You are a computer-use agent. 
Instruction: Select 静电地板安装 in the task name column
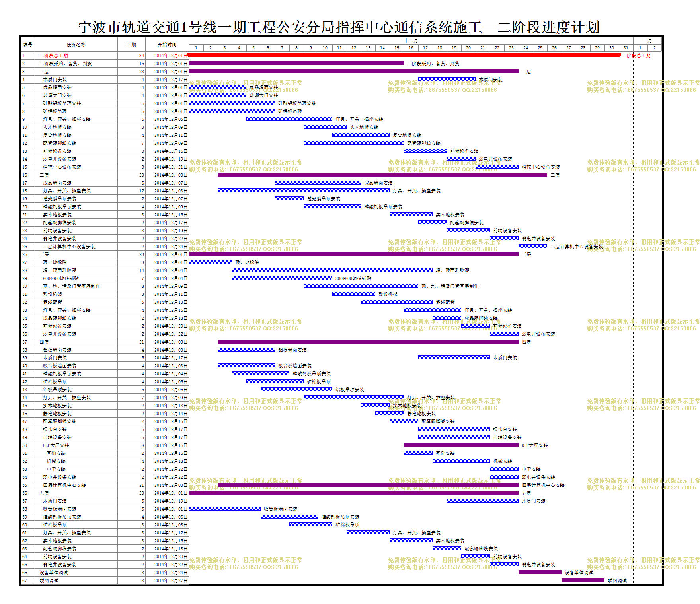click(57, 414)
